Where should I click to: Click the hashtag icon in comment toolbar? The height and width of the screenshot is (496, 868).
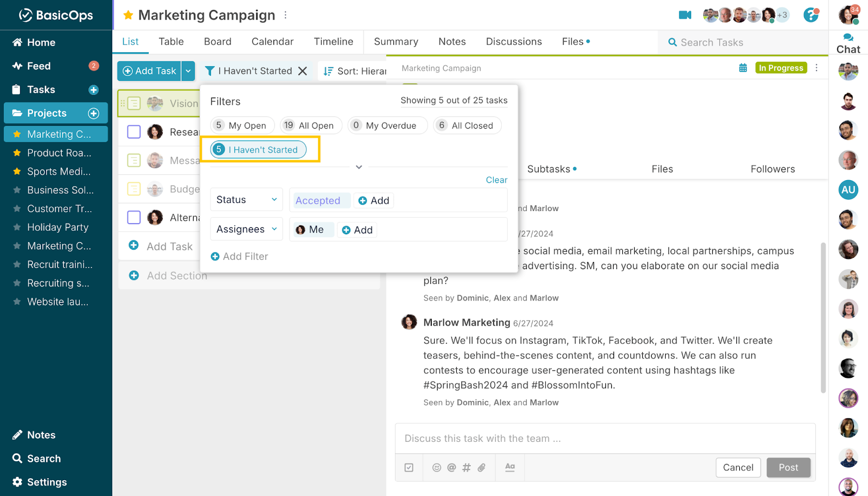(x=466, y=467)
